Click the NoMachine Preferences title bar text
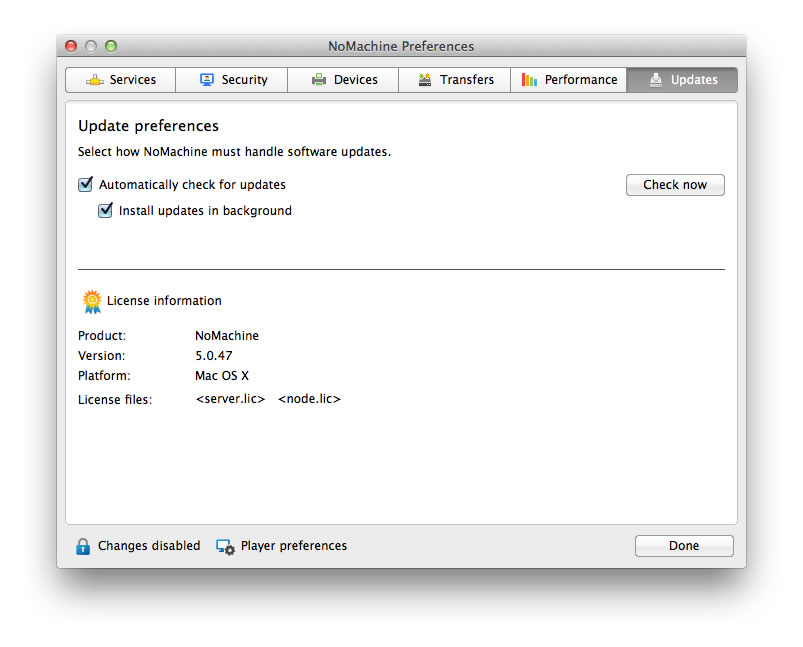The height and width of the screenshot is (647, 803). coord(401,46)
